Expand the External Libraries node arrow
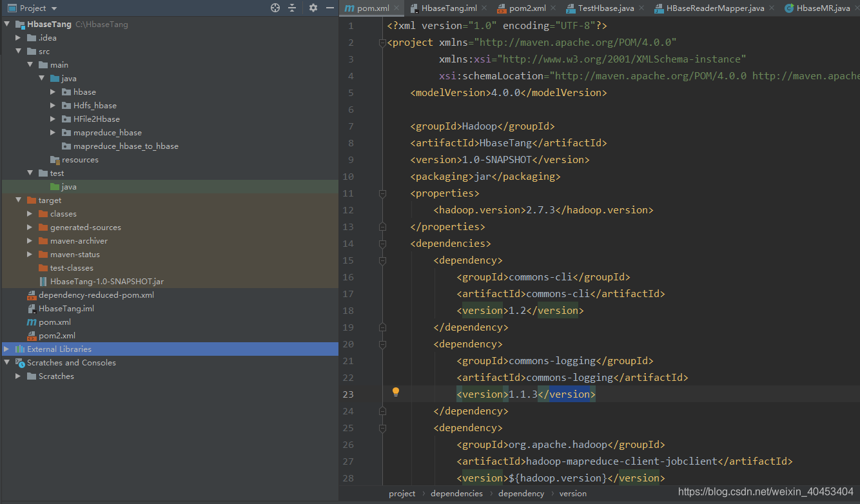860x504 pixels. click(x=7, y=349)
